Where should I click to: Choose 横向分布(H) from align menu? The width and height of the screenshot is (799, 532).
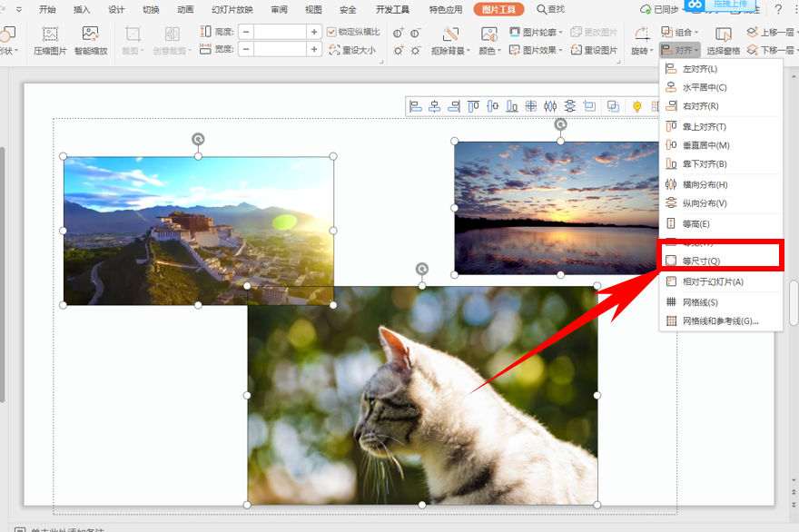pyautogui.click(x=721, y=184)
